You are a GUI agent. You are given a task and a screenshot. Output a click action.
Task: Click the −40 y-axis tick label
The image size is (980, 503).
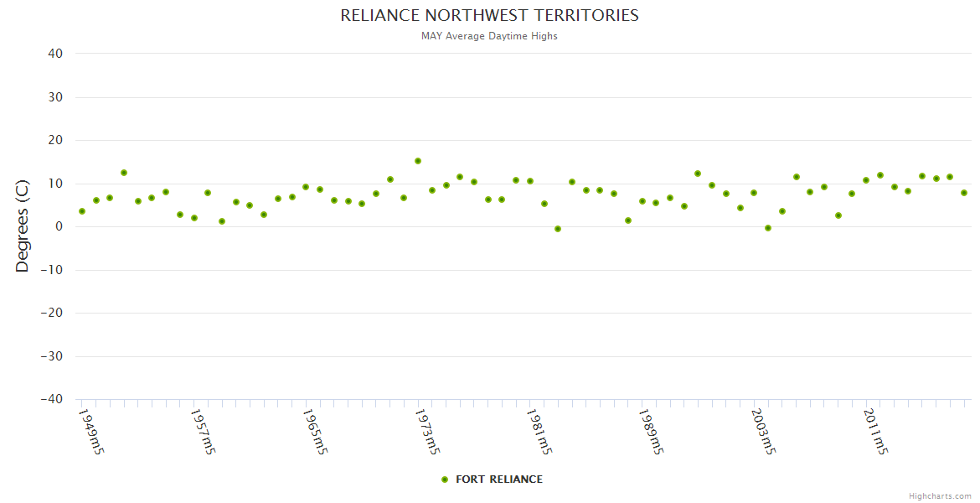tap(51, 400)
